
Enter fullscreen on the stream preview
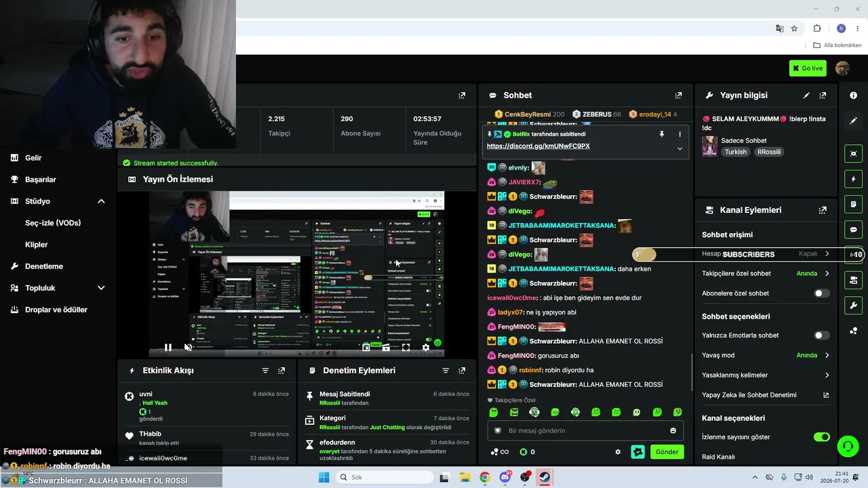pos(406,347)
